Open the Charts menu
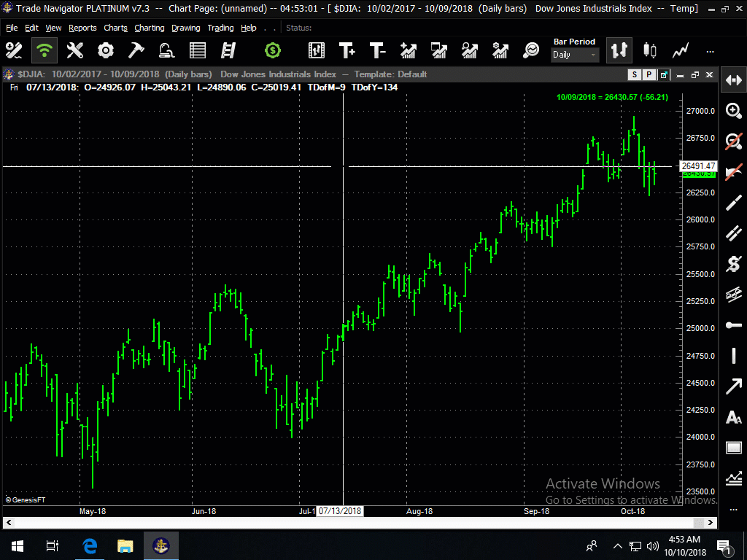Screen dimensions: 747x560 (x=115, y=28)
